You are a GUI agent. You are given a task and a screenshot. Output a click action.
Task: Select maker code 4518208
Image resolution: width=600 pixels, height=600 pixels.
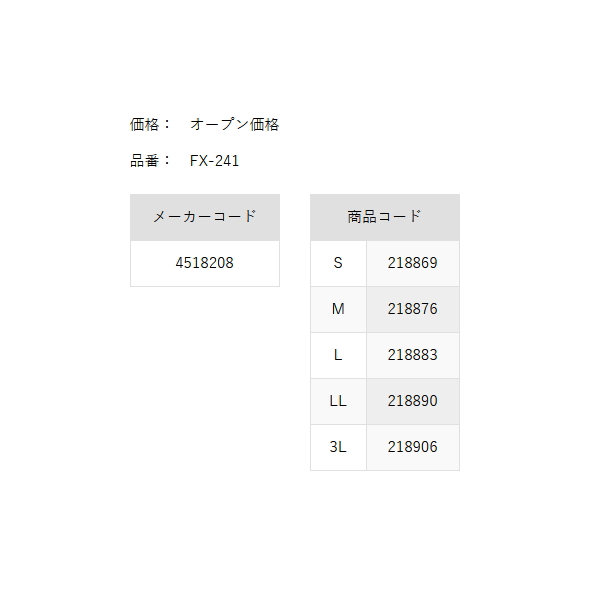coord(205,263)
